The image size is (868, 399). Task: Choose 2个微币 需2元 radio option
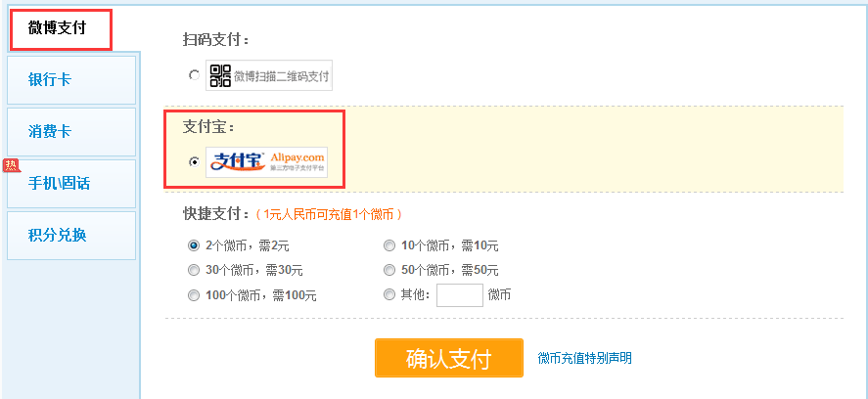point(194,245)
